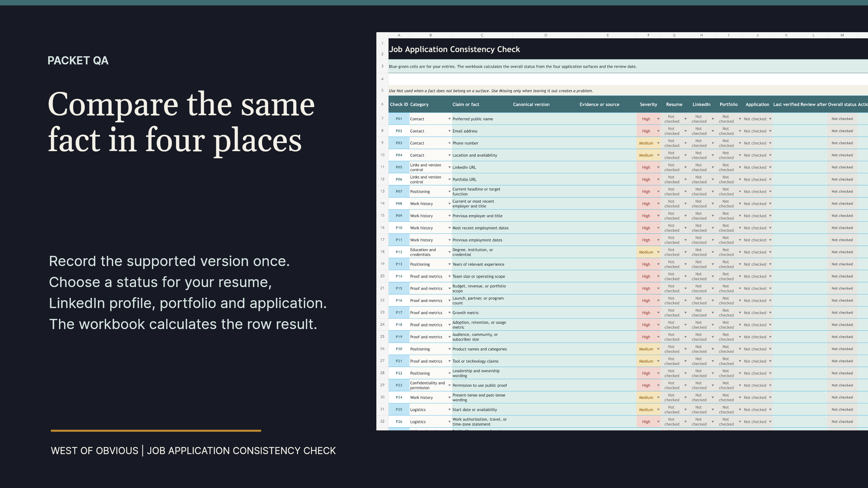Select row 7 header

click(x=382, y=119)
